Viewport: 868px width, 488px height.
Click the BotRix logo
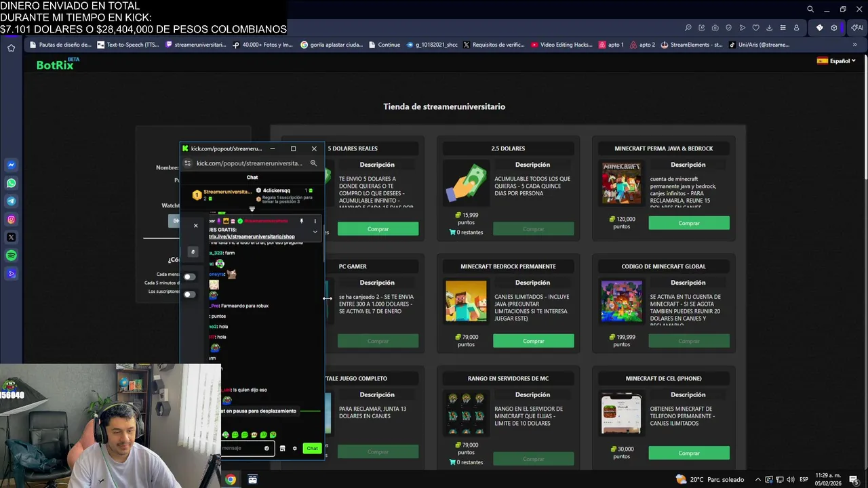coord(58,64)
